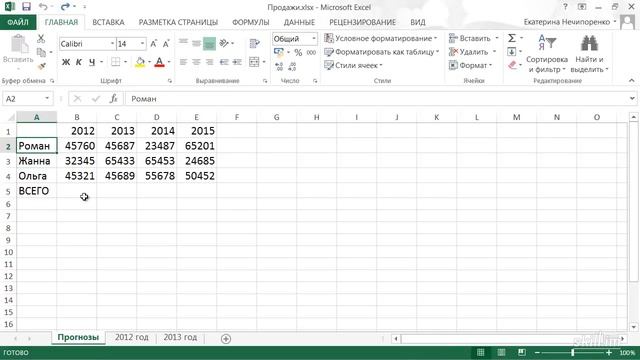Click the add new sheet plus button
640x360 pixels.
[x=226, y=338]
